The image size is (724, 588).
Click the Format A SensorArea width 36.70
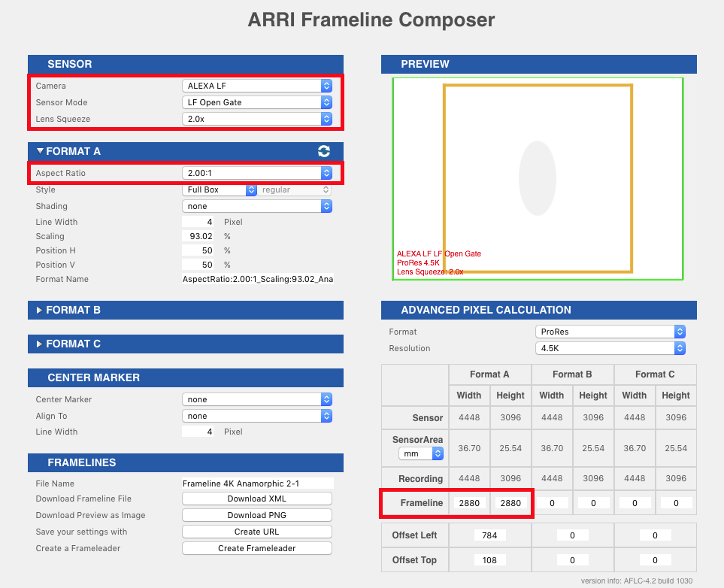coord(470,448)
